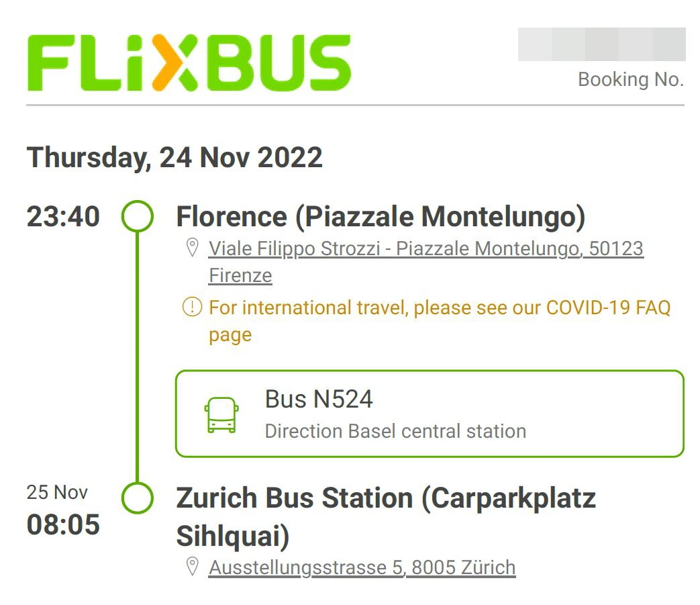
Task: Click the location pin beside Viale Filippo Strozzi
Action: (x=192, y=248)
